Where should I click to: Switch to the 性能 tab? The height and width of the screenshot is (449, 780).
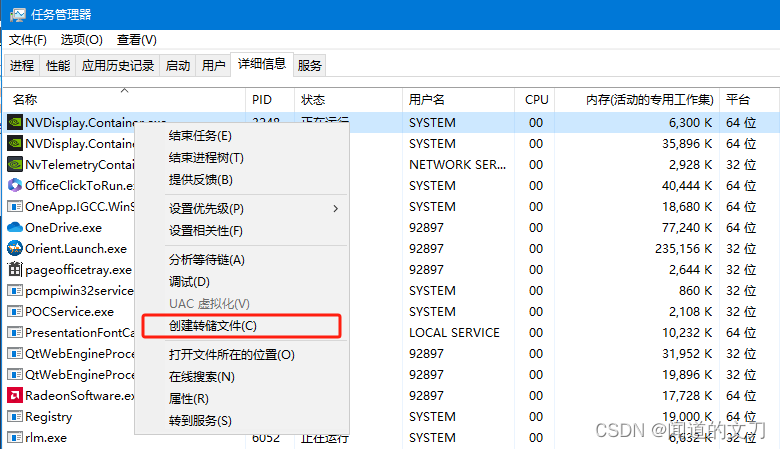[x=58, y=66]
